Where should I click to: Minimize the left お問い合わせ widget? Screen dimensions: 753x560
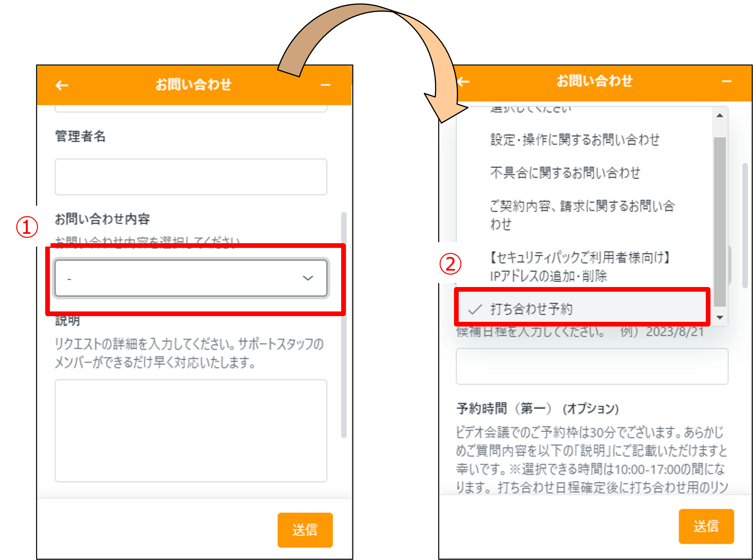tap(325, 85)
